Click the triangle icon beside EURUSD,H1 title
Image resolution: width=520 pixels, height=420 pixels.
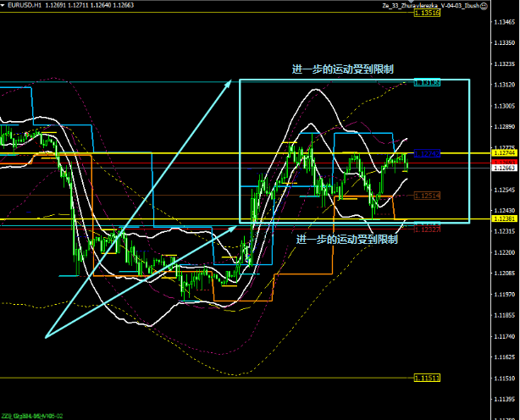tap(3, 4)
